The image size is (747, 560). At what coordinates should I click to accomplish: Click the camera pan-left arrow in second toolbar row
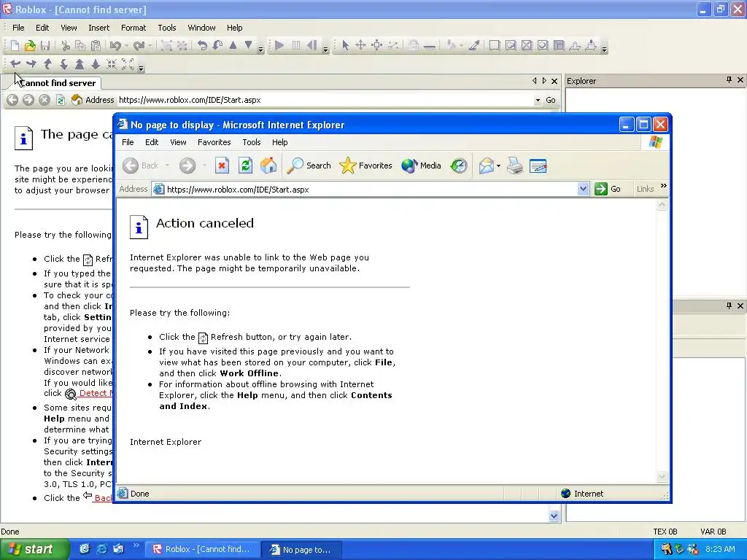point(15,64)
